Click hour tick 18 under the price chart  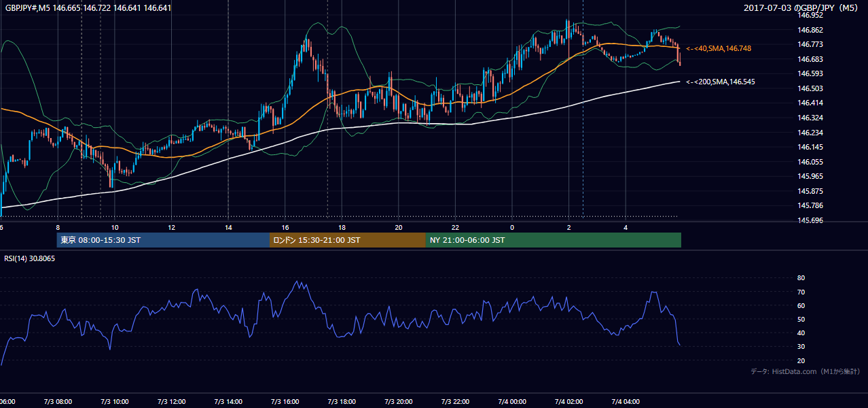[x=342, y=227]
